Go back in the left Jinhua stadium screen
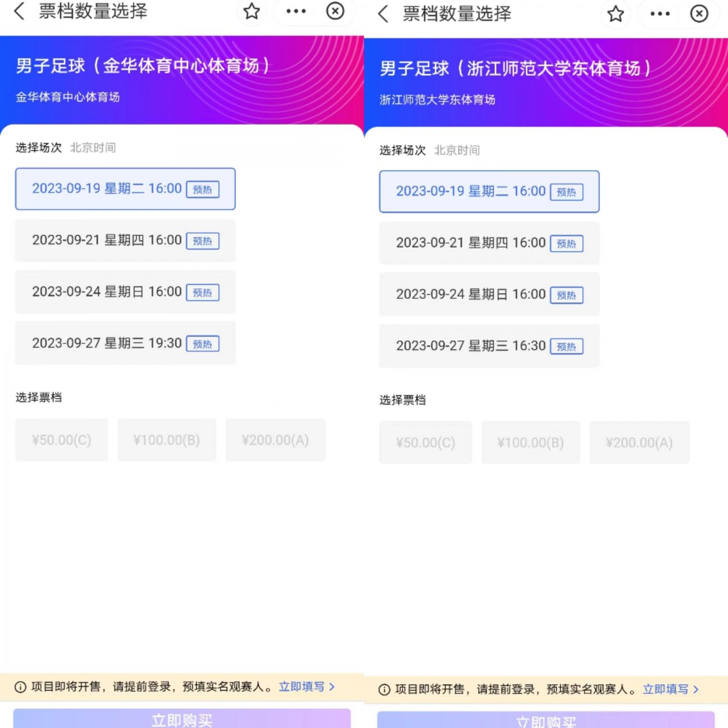728x728 pixels. pyautogui.click(x=19, y=11)
